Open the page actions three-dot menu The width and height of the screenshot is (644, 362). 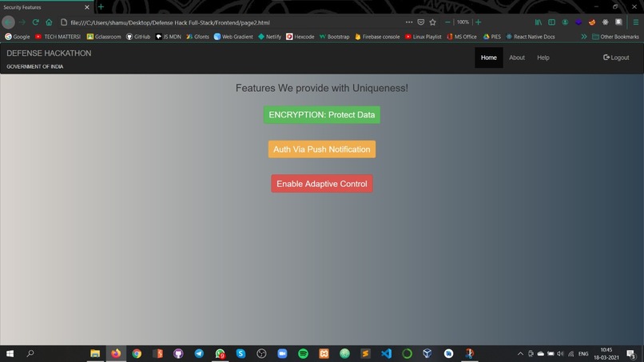click(408, 22)
